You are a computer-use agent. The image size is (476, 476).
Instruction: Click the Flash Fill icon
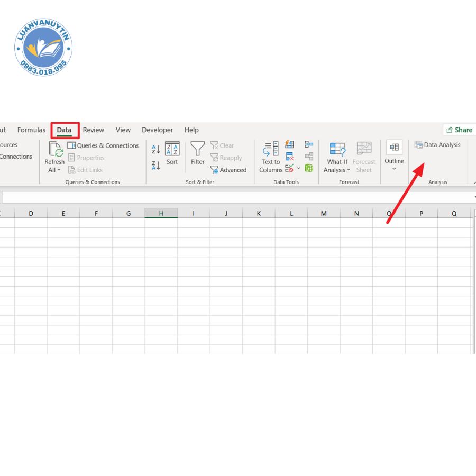(x=289, y=144)
